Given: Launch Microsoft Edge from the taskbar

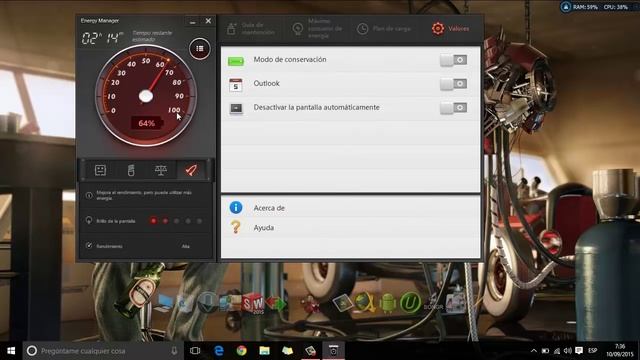Looking at the screenshot, I should pos(219,351).
